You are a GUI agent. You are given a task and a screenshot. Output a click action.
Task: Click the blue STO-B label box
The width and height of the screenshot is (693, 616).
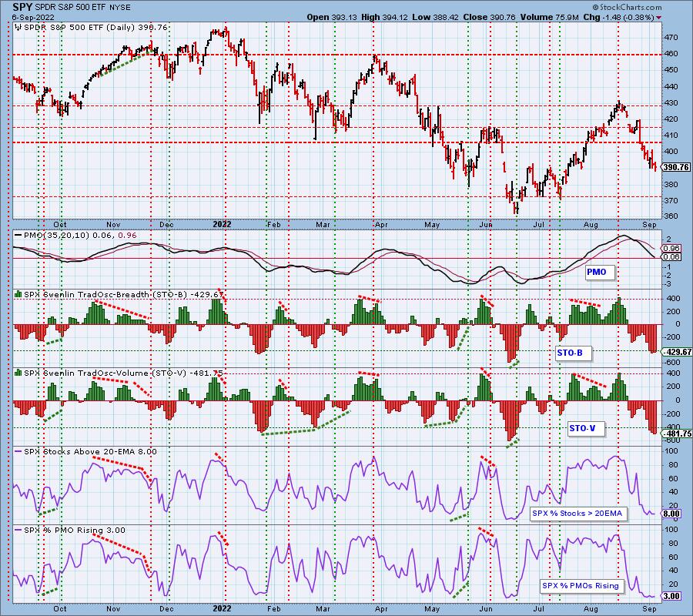click(573, 353)
